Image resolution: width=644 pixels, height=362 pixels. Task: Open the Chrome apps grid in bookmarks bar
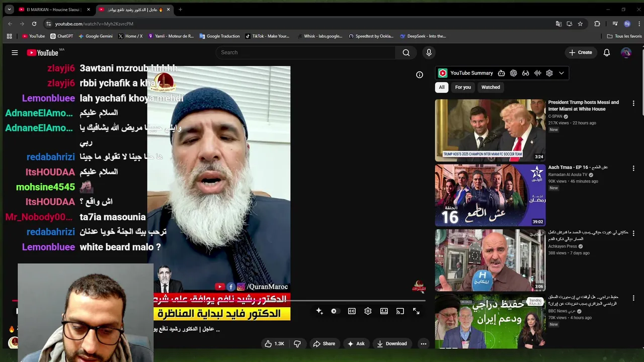pyautogui.click(x=9, y=36)
